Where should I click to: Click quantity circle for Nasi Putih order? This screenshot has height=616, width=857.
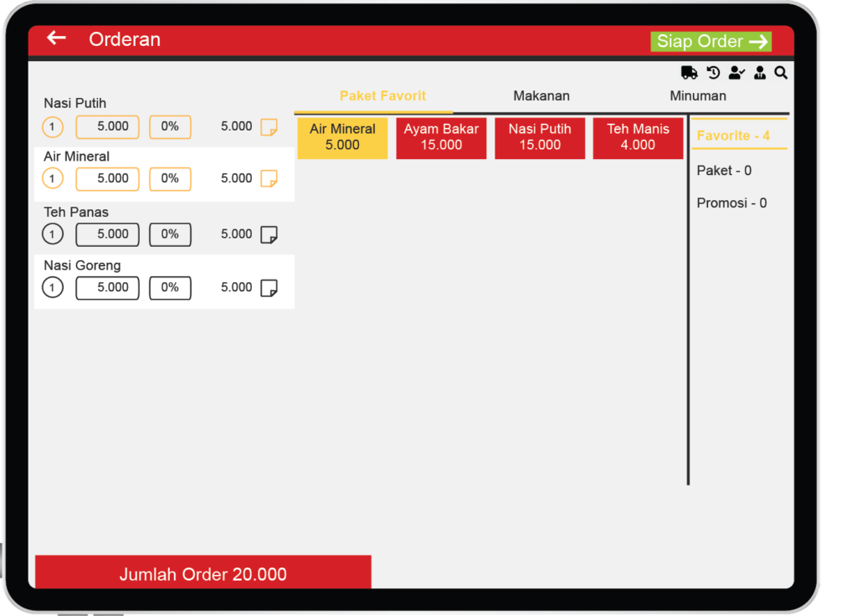[x=52, y=127]
